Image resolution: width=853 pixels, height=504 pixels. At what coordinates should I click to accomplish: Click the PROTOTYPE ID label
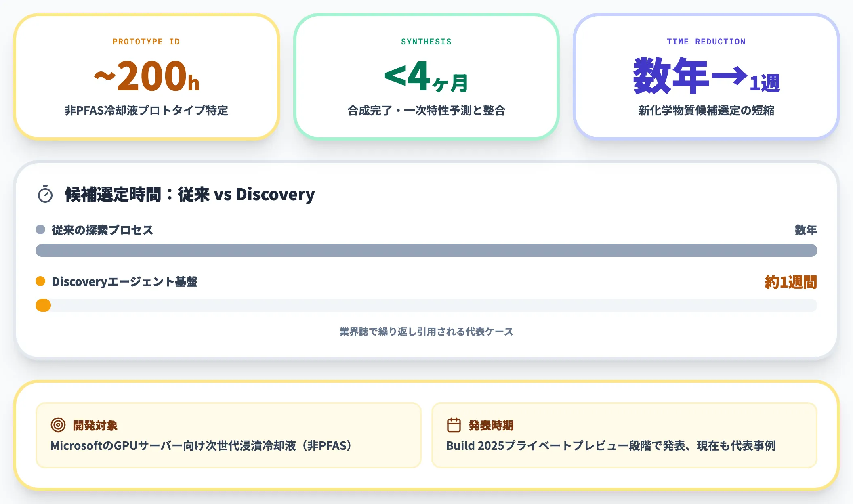(146, 42)
